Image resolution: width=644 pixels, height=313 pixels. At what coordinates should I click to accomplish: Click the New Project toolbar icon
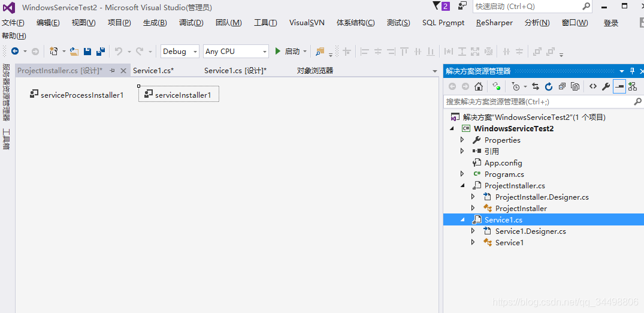tap(54, 52)
